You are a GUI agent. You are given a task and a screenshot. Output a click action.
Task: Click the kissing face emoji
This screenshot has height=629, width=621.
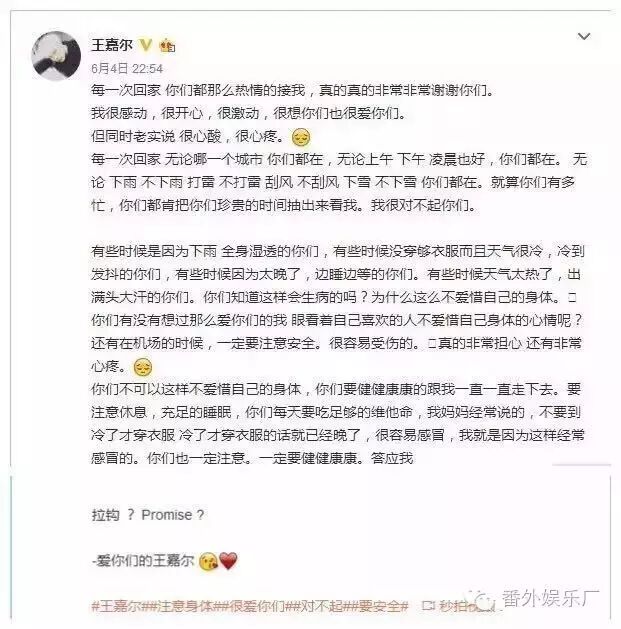[209, 561]
